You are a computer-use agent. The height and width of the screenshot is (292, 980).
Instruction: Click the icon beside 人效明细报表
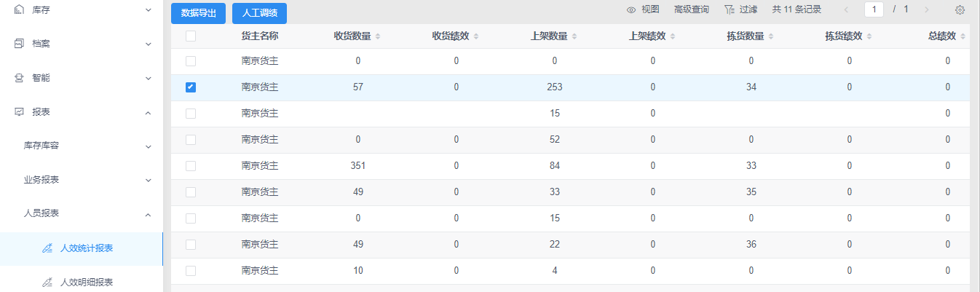[47, 282]
